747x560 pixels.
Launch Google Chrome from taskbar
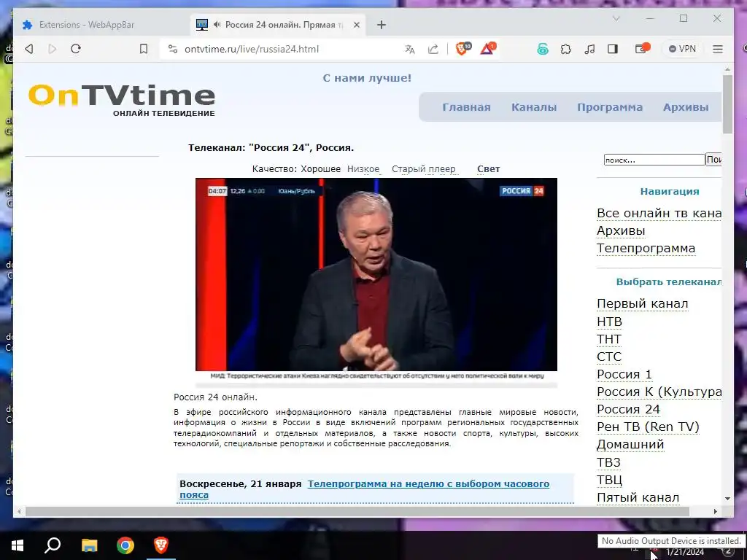pyautogui.click(x=125, y=545)
